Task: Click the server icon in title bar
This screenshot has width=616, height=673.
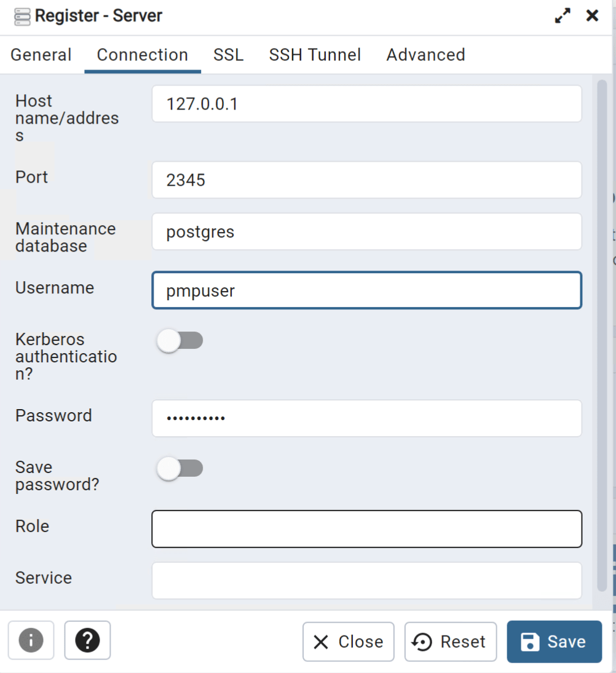Action: [x=22, y=17]
